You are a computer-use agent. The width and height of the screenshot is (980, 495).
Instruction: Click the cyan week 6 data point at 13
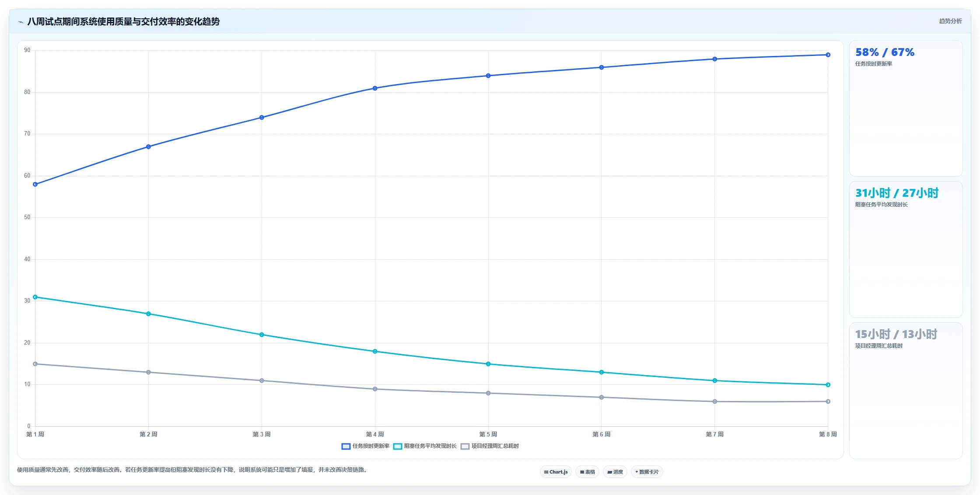tap(602, 372)
